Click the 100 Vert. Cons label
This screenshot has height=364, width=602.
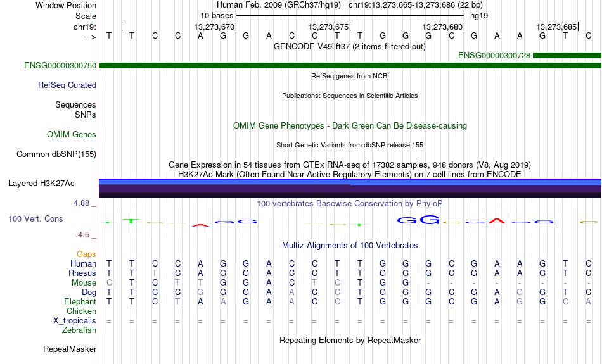pos(35,218)
